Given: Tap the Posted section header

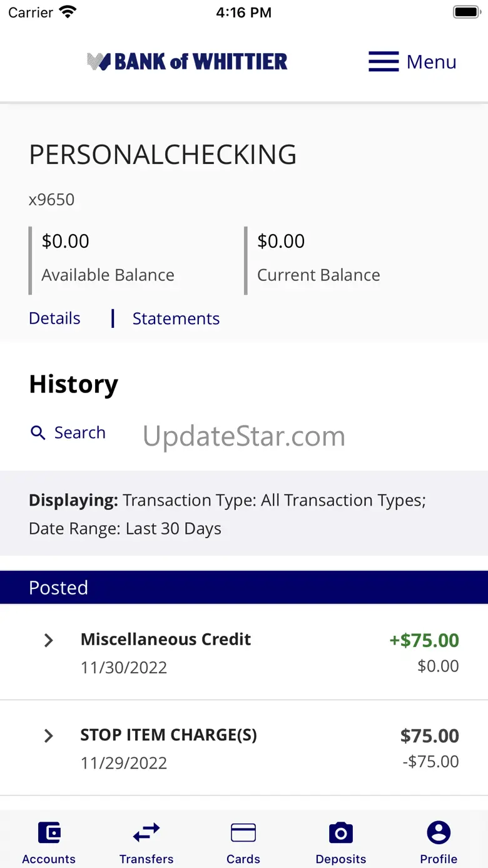Looking at the screenshot, I should click(x=244, y=588).
